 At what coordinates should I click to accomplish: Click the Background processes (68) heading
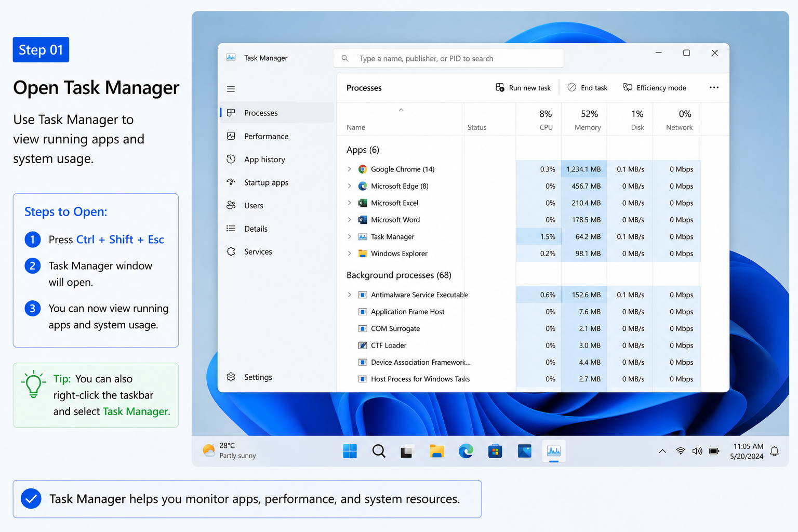(399, 275)
